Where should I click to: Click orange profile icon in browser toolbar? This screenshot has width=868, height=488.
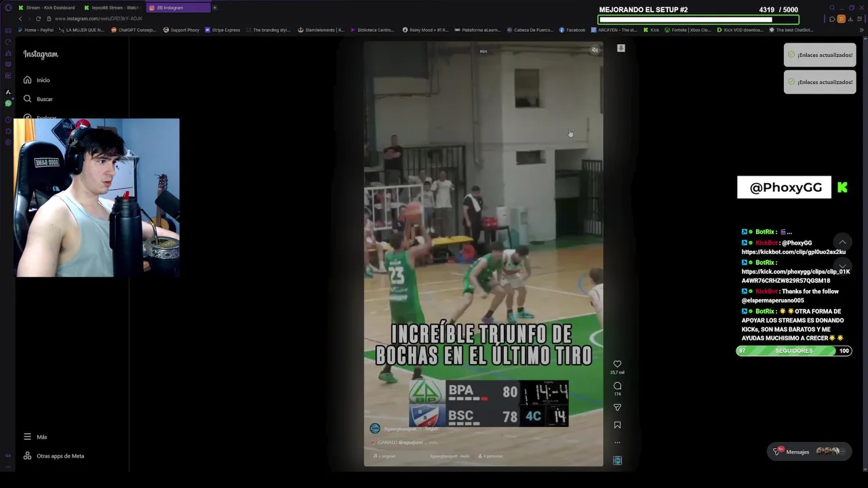(841, 18)
